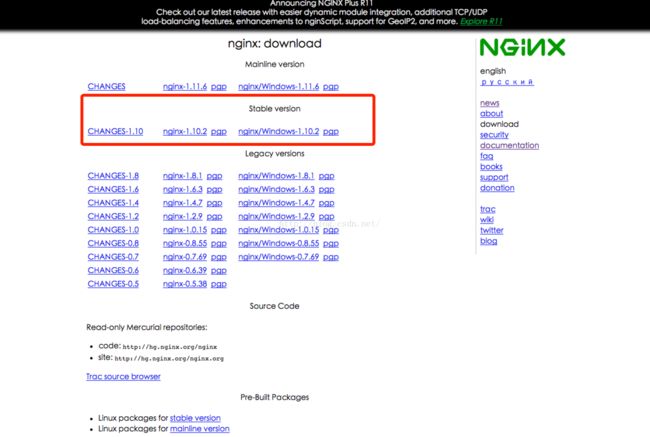Open CHANGES-0.7 link
The image size is (650, 437).
[113, 257]
